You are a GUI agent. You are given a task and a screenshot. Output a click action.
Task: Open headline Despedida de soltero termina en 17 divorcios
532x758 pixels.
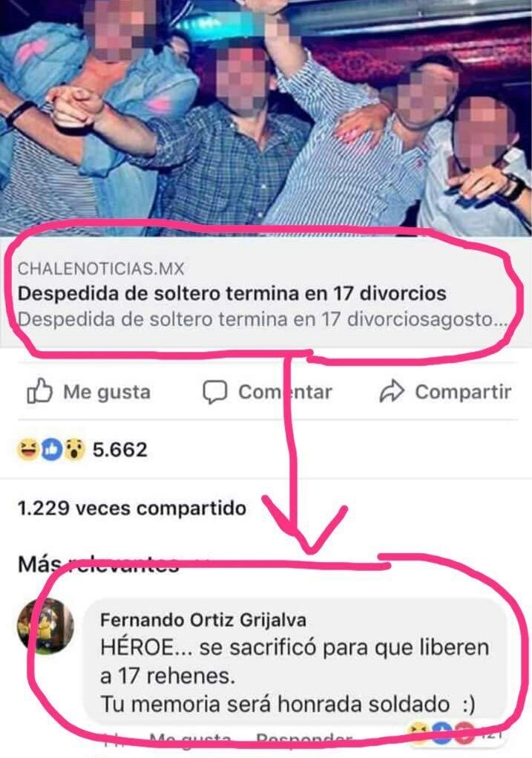click(232, 293)
